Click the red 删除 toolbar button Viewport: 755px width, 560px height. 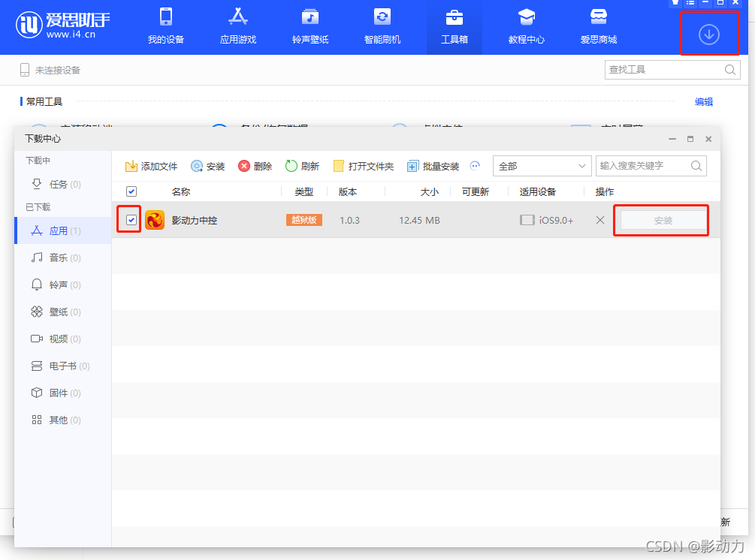[255, 167]
